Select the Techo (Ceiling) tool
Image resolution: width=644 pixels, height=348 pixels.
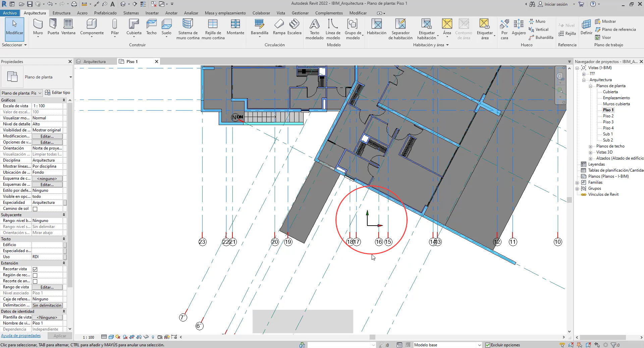(x=151, y=27)
